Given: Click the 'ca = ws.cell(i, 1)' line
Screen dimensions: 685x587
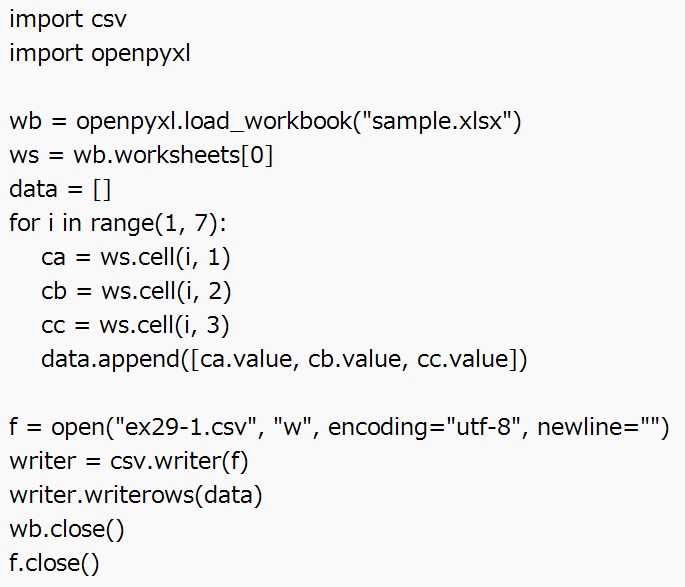Looking at the screenshot, I should pos(136,258).
